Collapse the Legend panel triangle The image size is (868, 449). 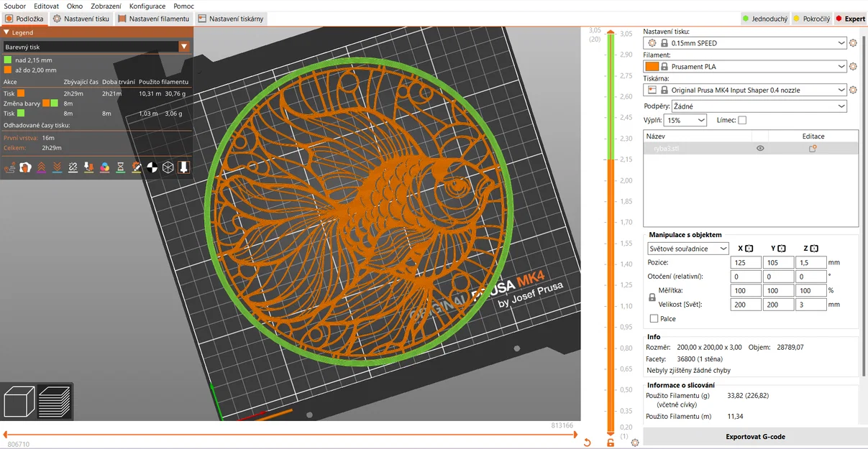pyautogui.click(x=6, y=32)
